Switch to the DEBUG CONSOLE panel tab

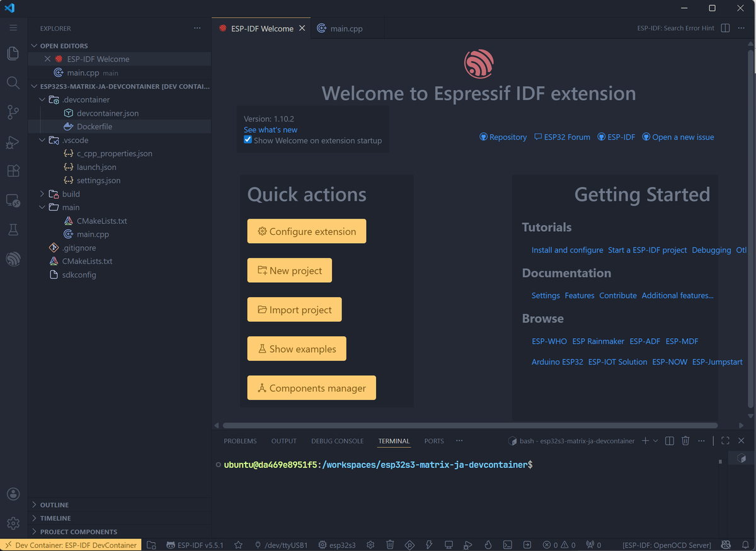337,441
